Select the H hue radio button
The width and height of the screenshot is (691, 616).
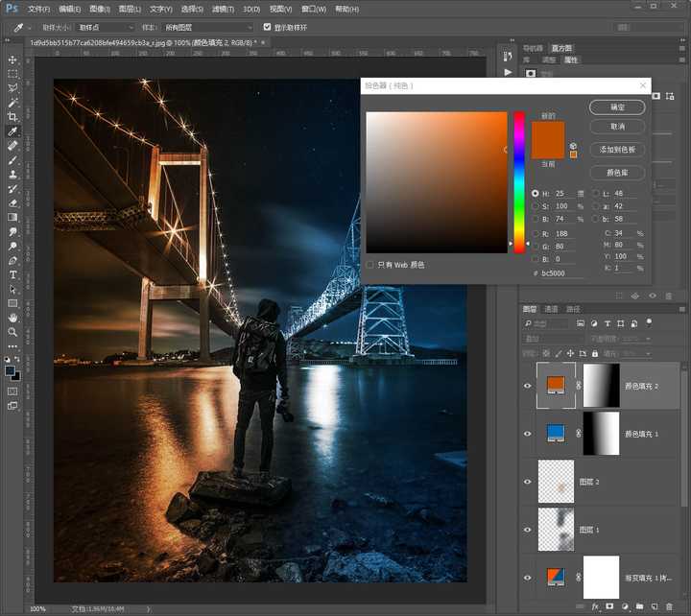(x=535, y=194)
